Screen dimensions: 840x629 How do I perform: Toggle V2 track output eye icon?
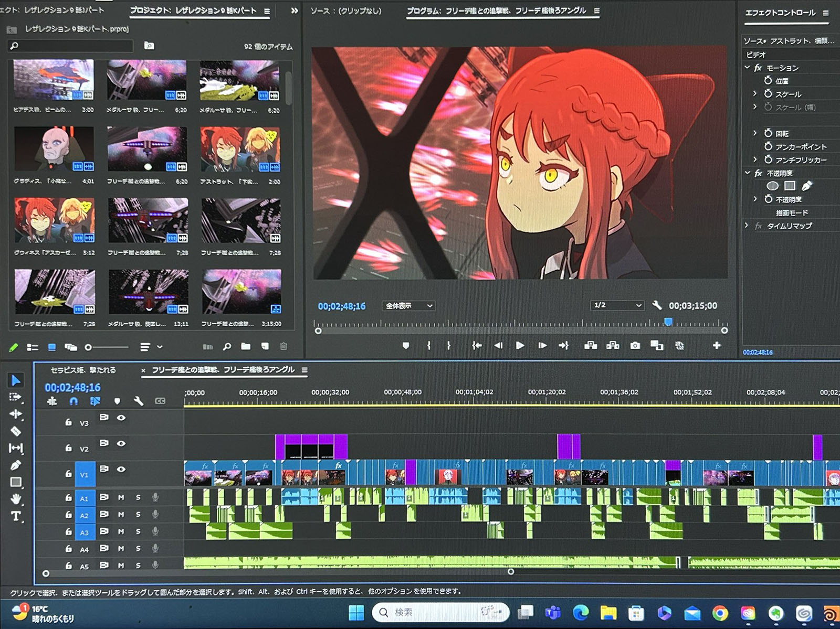click(x=121, y=443)
